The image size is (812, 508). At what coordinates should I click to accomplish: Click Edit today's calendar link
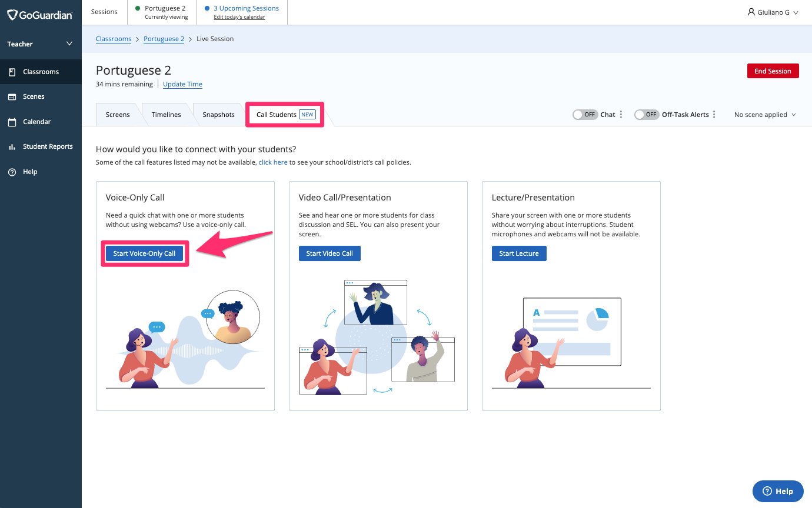coord(239,17)
